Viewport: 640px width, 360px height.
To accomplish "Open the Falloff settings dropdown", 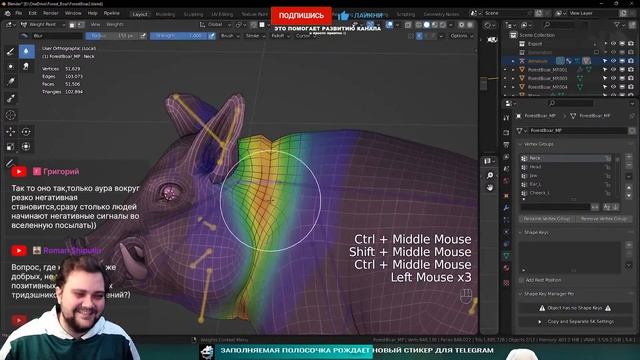I will pos(280,36).
